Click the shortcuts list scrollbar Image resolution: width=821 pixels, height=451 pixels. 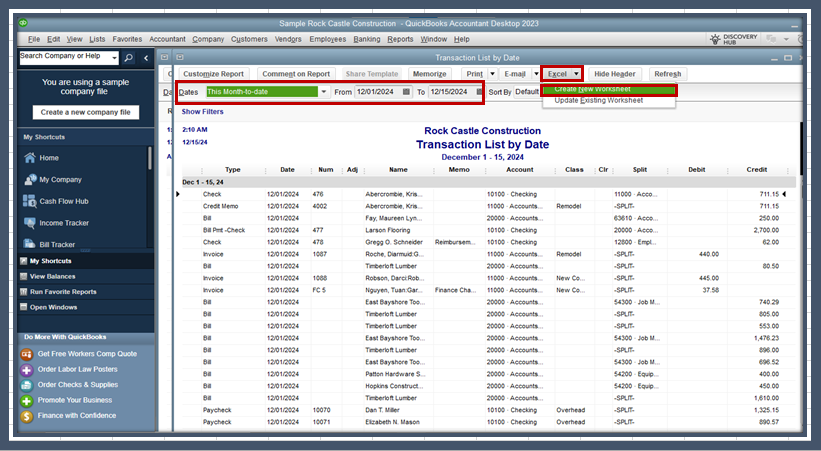(150, 157)
